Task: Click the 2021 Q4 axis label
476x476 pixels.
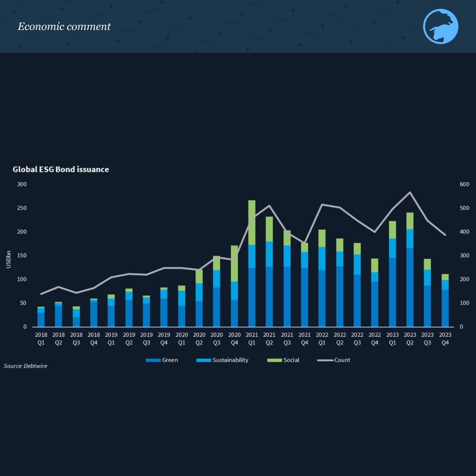Action: 305,338
